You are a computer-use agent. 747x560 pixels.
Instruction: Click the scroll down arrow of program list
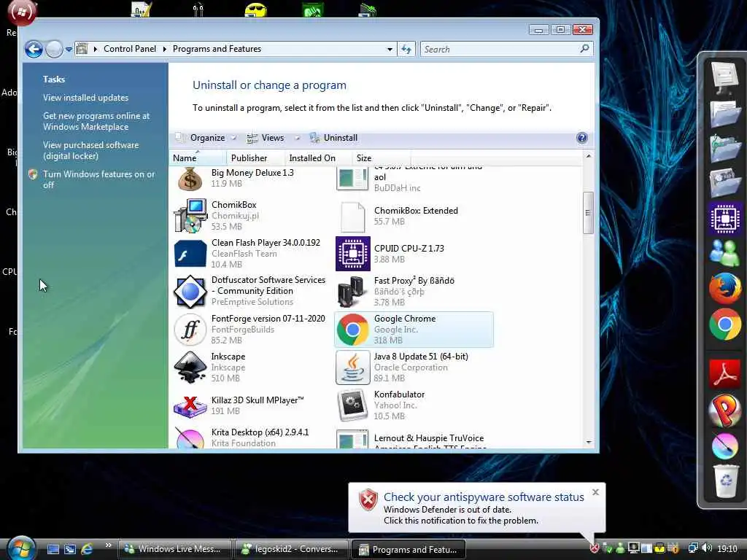pyautogui.click(x=589, y=443)
